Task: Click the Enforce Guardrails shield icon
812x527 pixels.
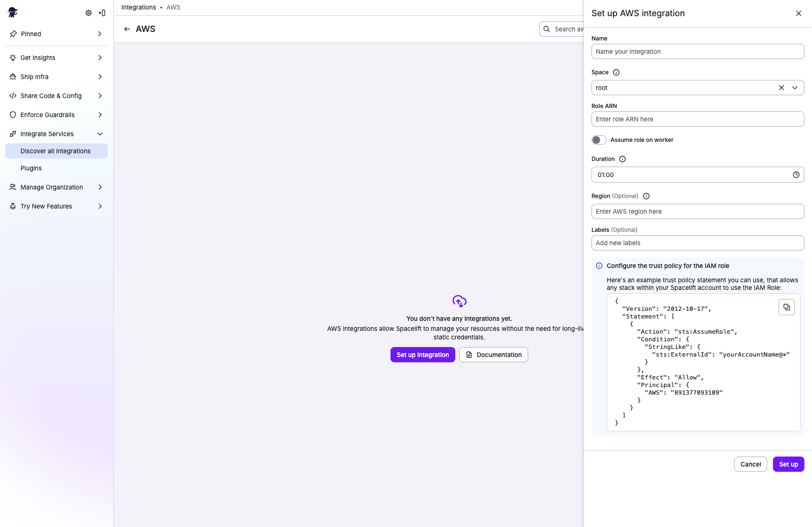Action: (x=12, y=115)
